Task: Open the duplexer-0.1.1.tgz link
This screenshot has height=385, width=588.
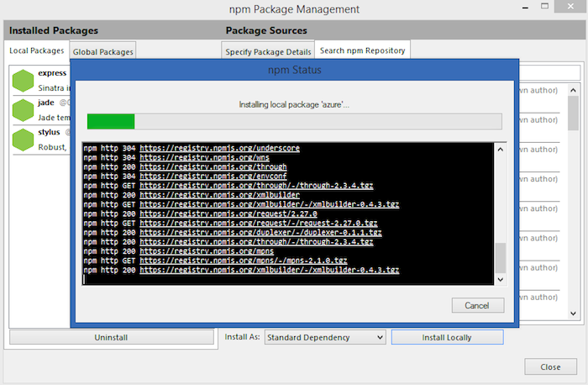Action: (260, 232)
